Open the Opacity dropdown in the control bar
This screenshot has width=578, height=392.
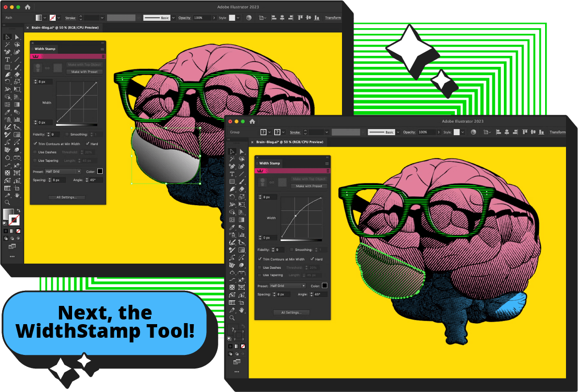(439, 132)
